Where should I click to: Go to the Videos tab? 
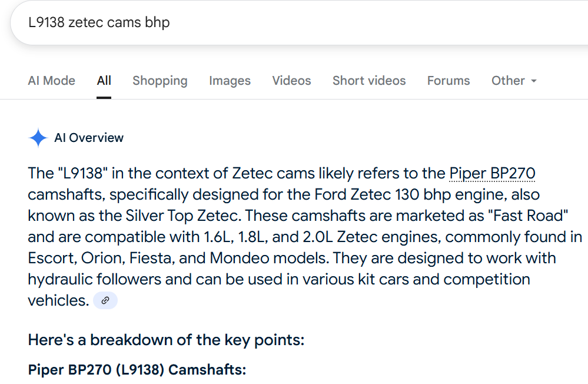[291, 81]
